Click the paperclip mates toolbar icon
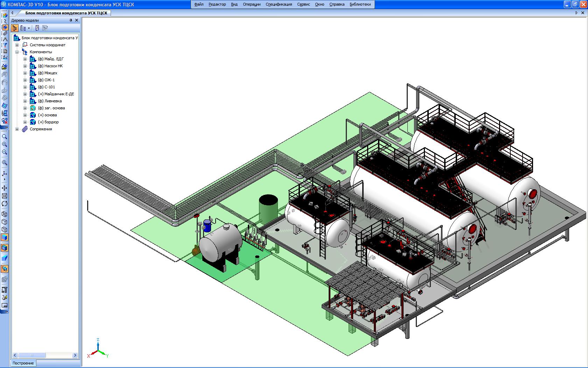588x368 pixels. pyautogui.click(x=5, y=33)
